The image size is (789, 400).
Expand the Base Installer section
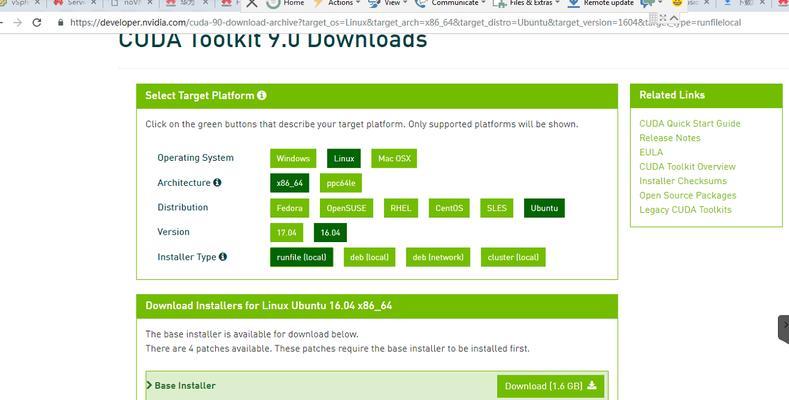(x=181, y=385)
